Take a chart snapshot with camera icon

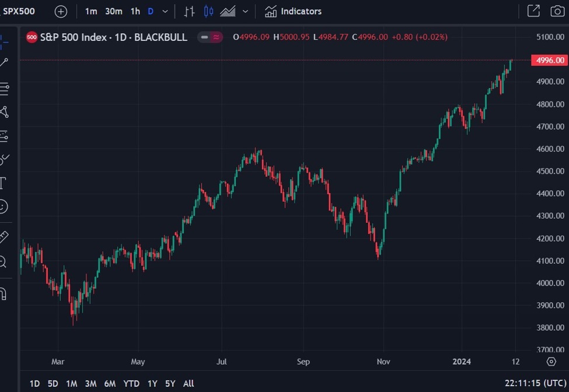pyautogui.click(x=557, y=11)
